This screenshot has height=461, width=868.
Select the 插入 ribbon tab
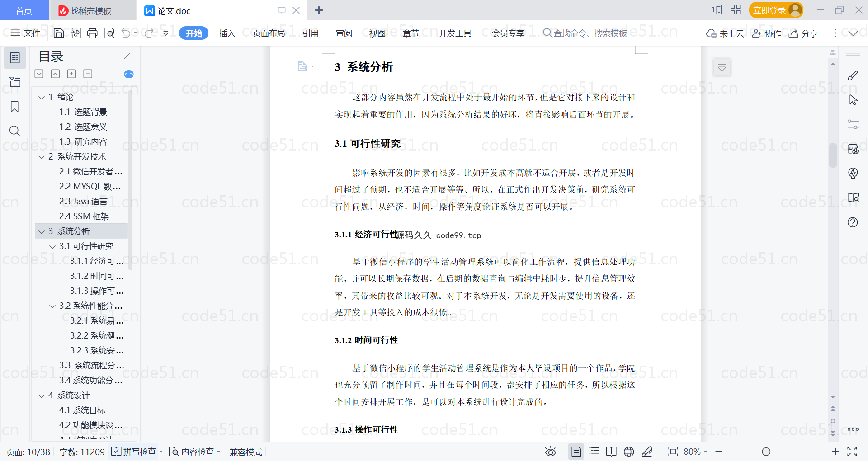tap(227, 33)
